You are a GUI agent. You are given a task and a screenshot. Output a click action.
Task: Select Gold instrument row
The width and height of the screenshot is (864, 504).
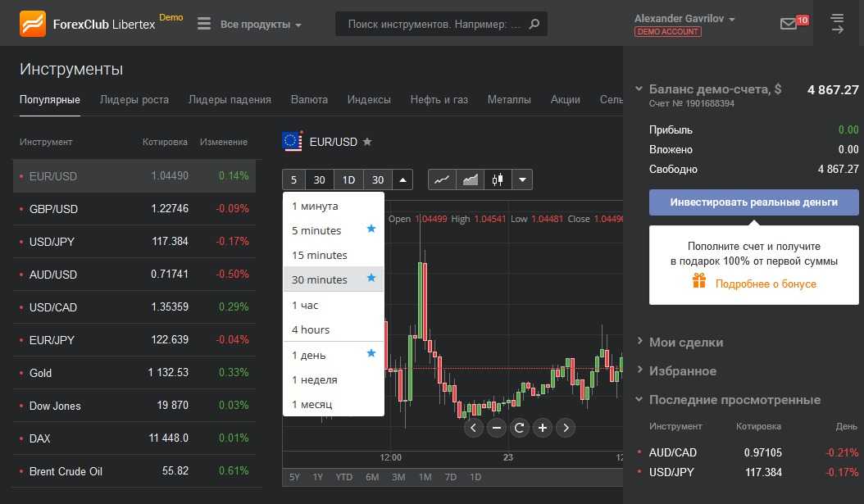click(x=134, y=373)
